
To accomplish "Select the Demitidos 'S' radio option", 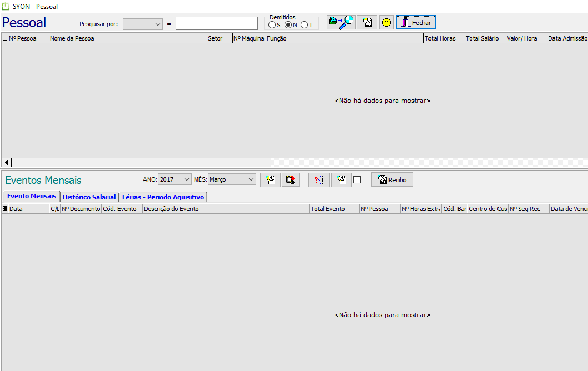I will click(272, 24).
